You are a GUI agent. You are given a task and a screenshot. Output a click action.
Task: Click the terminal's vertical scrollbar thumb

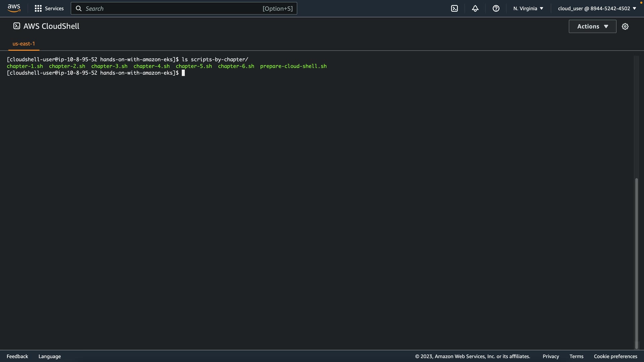pyautogui.click(x=636, y=263)
